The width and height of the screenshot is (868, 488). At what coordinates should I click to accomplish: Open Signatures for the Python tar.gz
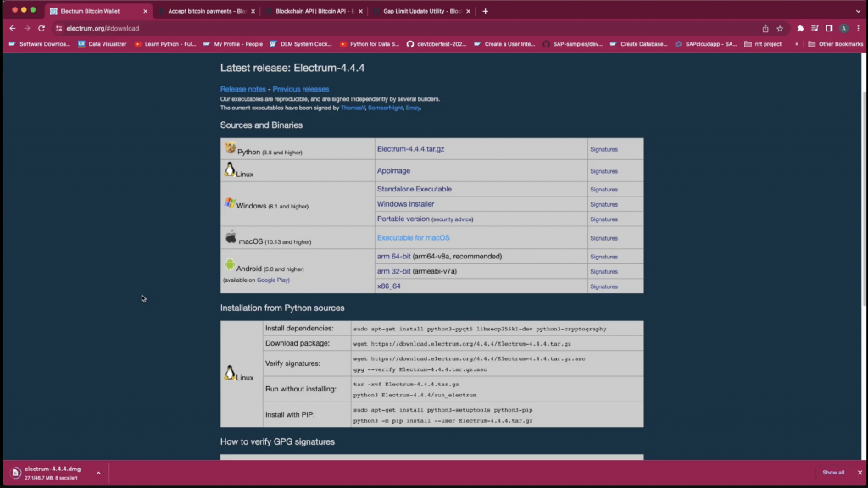[x=604, y=149]
